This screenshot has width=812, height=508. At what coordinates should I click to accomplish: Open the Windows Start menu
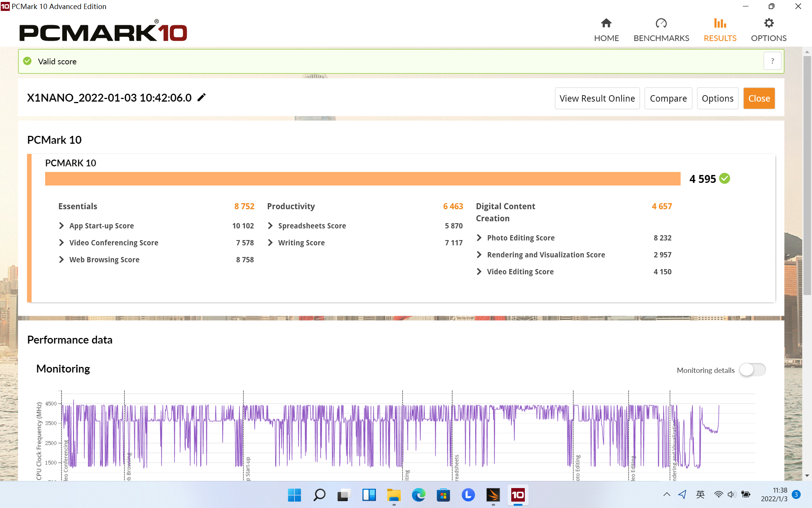[x=294, y=495]
